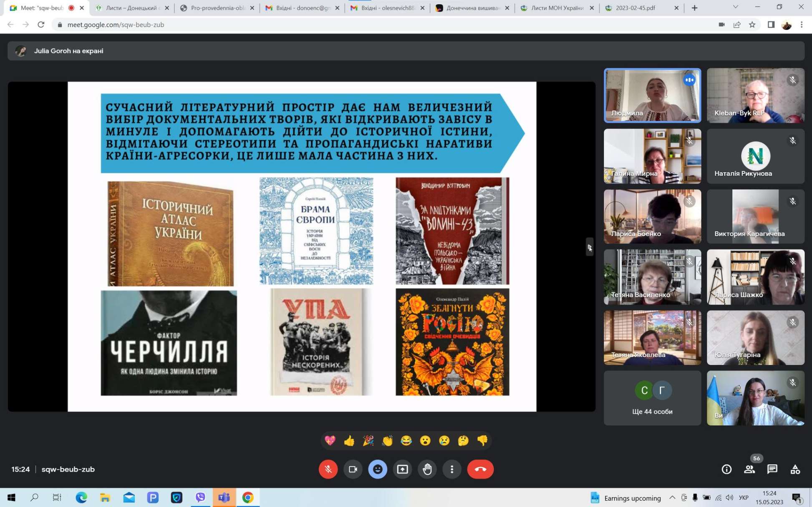Open the tab search dropdown arrow

point(736,7)
